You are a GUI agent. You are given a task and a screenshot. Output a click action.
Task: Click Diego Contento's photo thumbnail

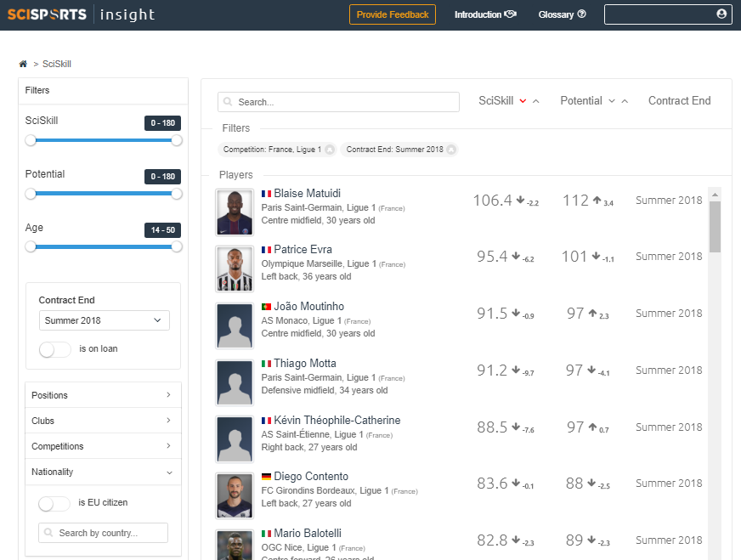tap(235, 495)
